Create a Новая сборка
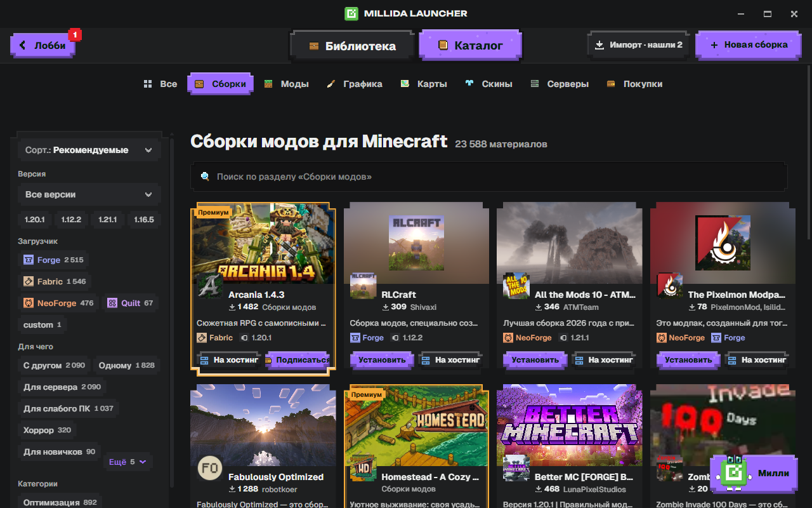 [749, 45]
